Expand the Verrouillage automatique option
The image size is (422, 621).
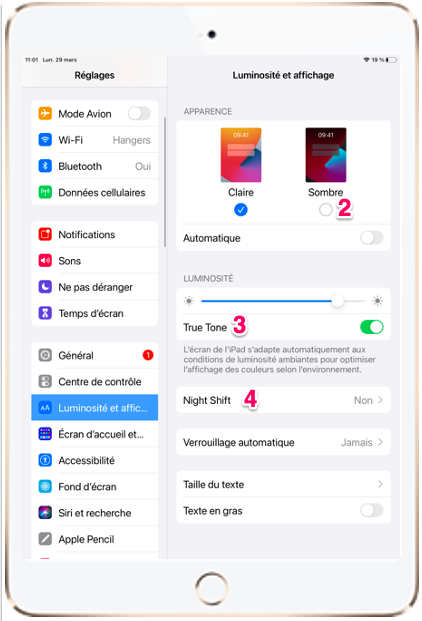tap(283, 442)
